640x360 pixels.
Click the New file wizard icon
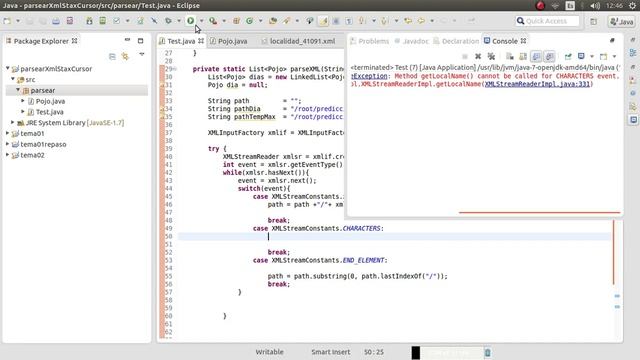pos(7,21)
